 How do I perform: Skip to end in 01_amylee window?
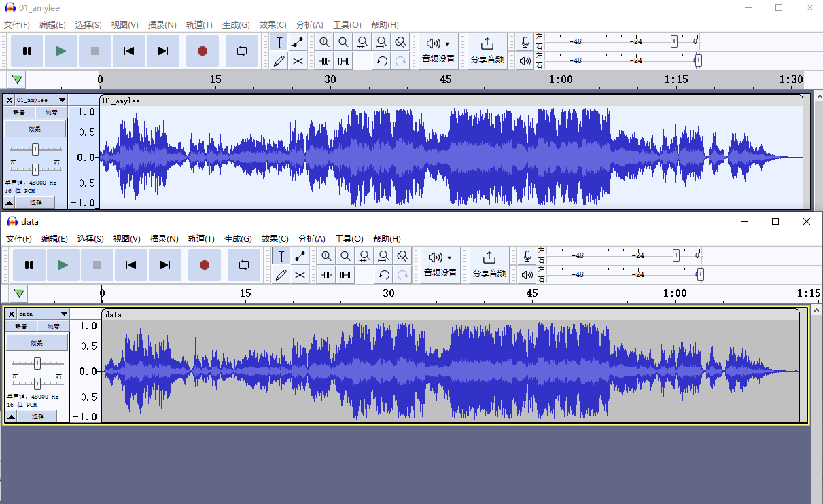pyautogui.click(x=163, y=51)
